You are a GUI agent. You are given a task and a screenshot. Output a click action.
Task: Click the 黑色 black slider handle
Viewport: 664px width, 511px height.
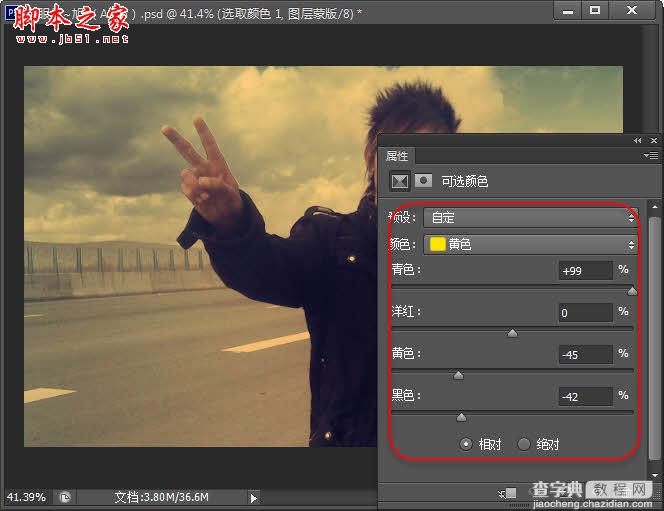(462, 417)
